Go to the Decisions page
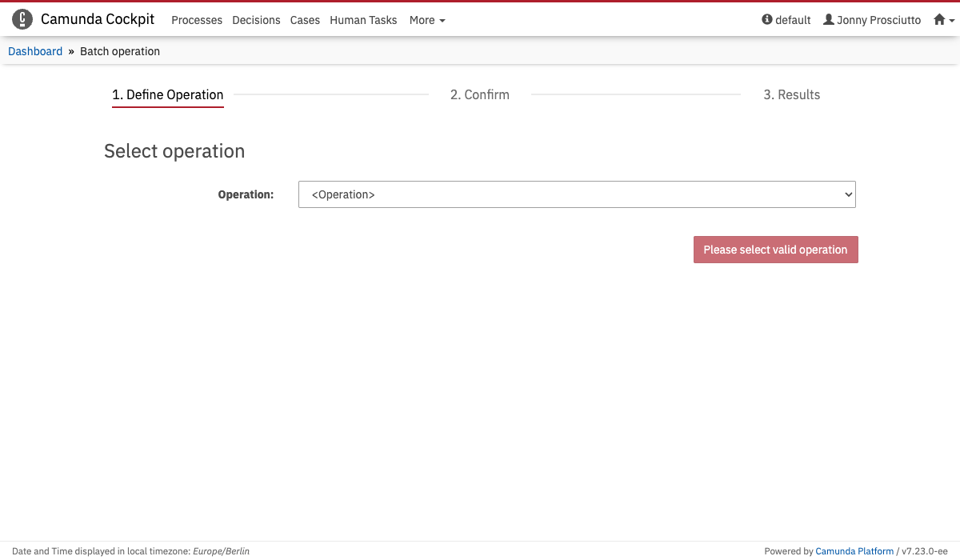The width and height of the screenshot is (960, 560). pos(256,20)
